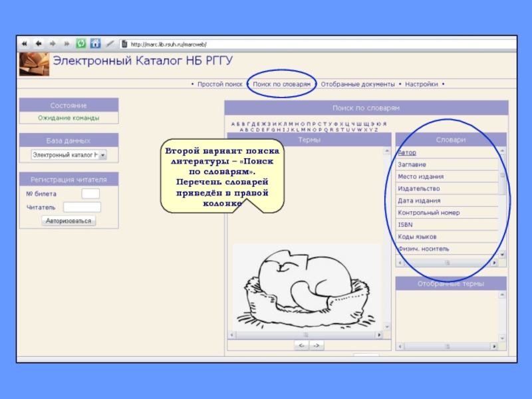This screenshot has height=399, width=532.
Task: Click the browser back arrow icon
Action: tap(39, 44)
